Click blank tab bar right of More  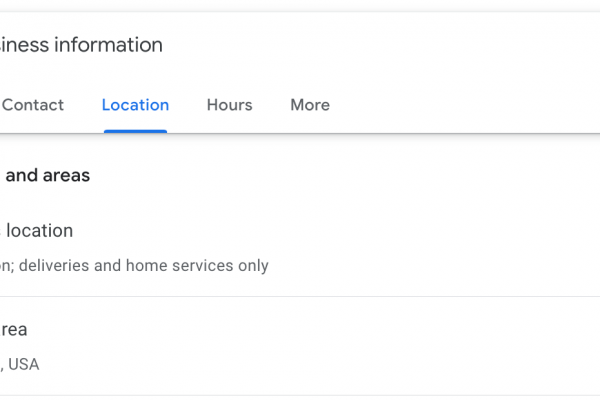pos(460,105)
